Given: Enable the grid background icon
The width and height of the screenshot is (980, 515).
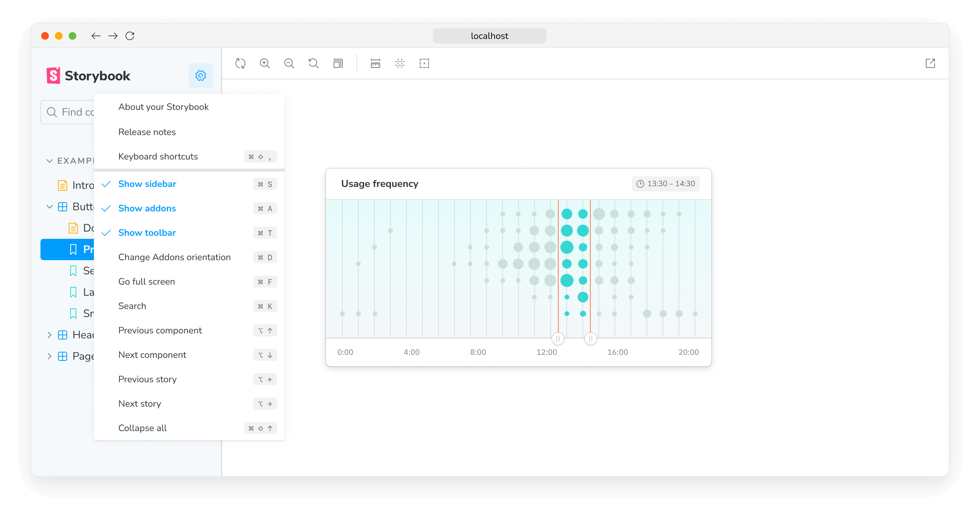Looking at the screenshot, I should click(400, 63).
